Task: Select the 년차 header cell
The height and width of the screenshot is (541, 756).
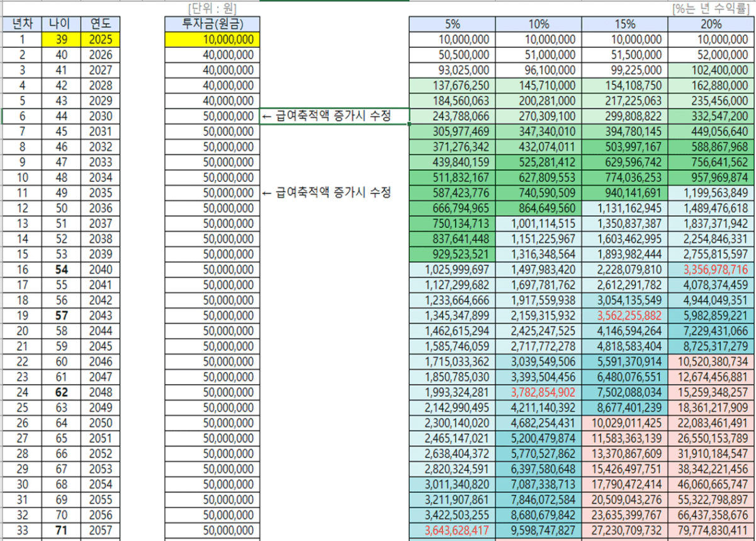Action: [21, 25]
